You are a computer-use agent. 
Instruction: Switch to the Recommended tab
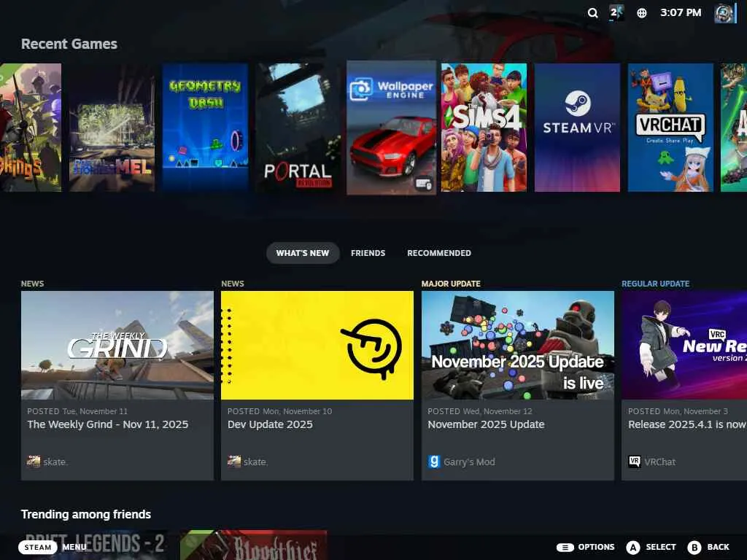[438, 253]
